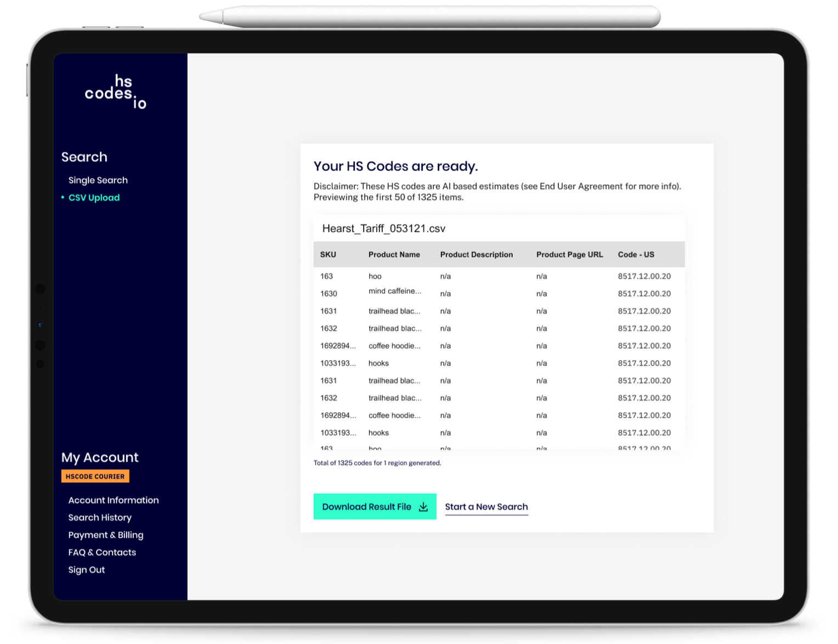838x644 pixels.
Task: Open Account Information page
Action: coord(114,500)
